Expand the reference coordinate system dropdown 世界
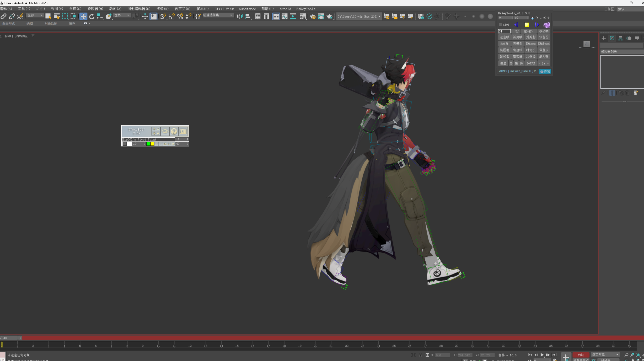 122,15
